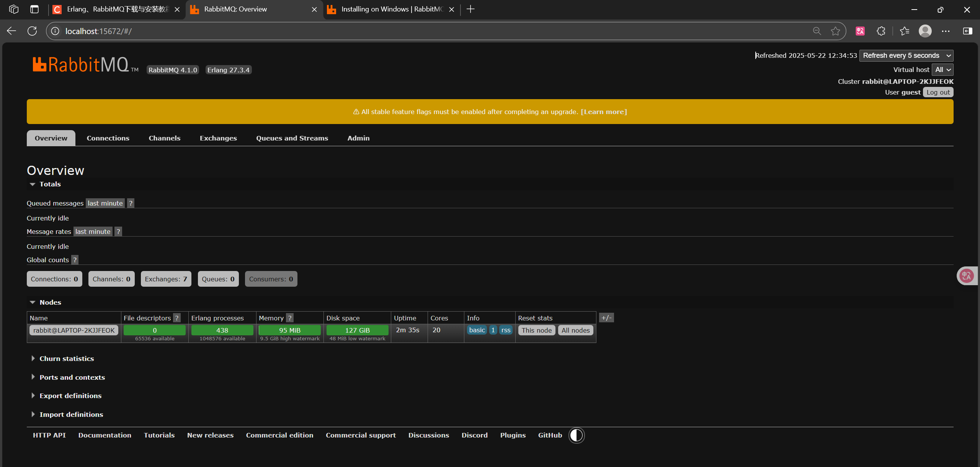Click the Log out button
Image resolution: width=980 pixels, height=467 pixels.
point(938,92)
